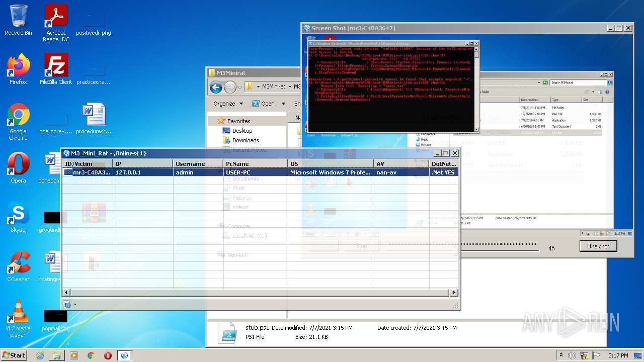The height and width of the screenshot is (362, 644).
Task: Open Windows Explorer from taskbar
Action: point(57,355)
